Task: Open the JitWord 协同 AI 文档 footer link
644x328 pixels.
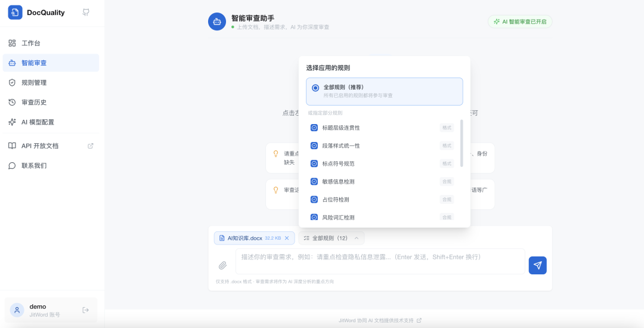Action: [x=380, y=320]
